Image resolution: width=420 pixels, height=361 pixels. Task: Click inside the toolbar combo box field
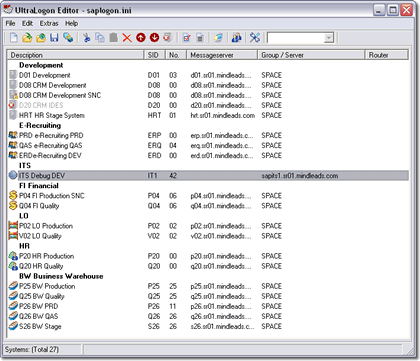point(296,38)
